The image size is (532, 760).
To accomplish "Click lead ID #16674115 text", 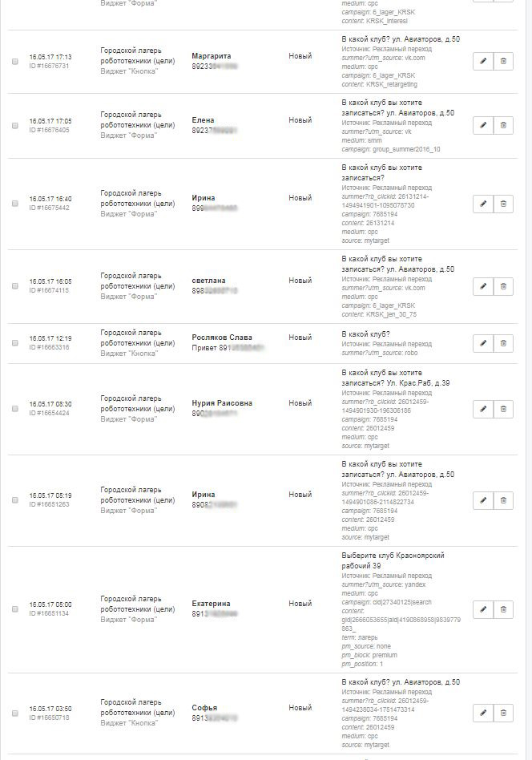I will click(x=50, y=290).
